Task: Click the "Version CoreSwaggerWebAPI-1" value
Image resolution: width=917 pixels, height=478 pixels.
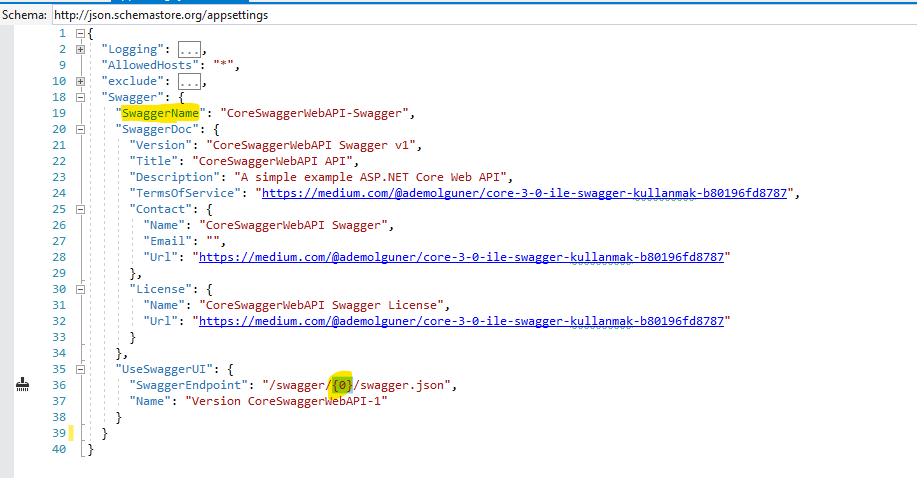Action: tap(287, 401)
